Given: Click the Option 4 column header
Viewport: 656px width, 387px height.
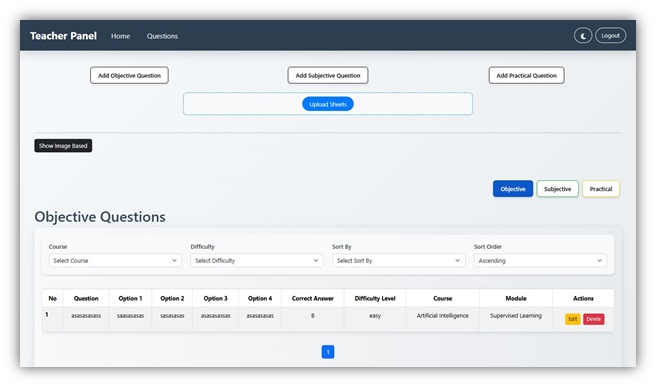Looking at the screenshot, I should point(260,299).
